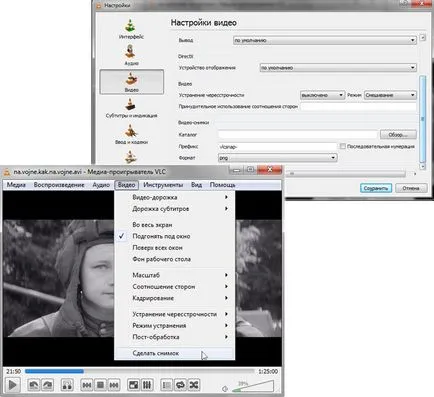Choose Сделать снимок menu item
This screenshot has width=434, height=397.
point(175,353)
